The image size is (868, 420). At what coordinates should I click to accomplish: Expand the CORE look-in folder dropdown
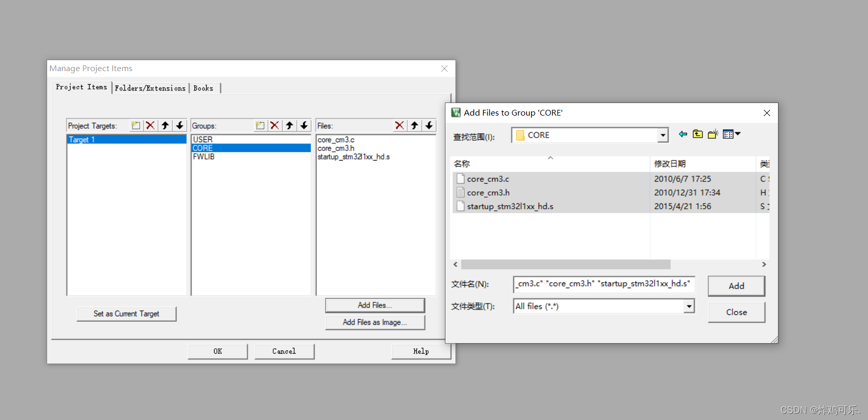pos(663,135)
